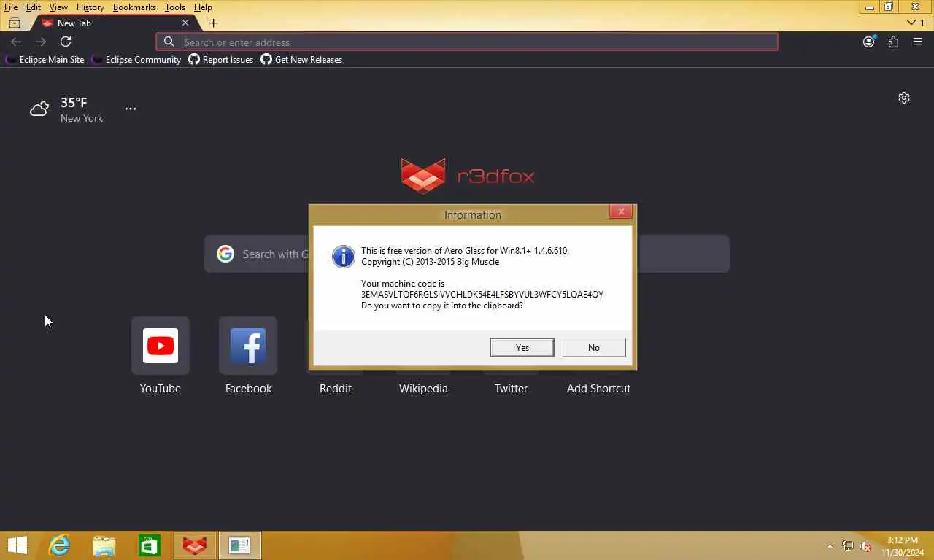Click the Aero Glass version text line
This screenshot has height=560, width=934.
pyautogui.click(x=465, y=250)
